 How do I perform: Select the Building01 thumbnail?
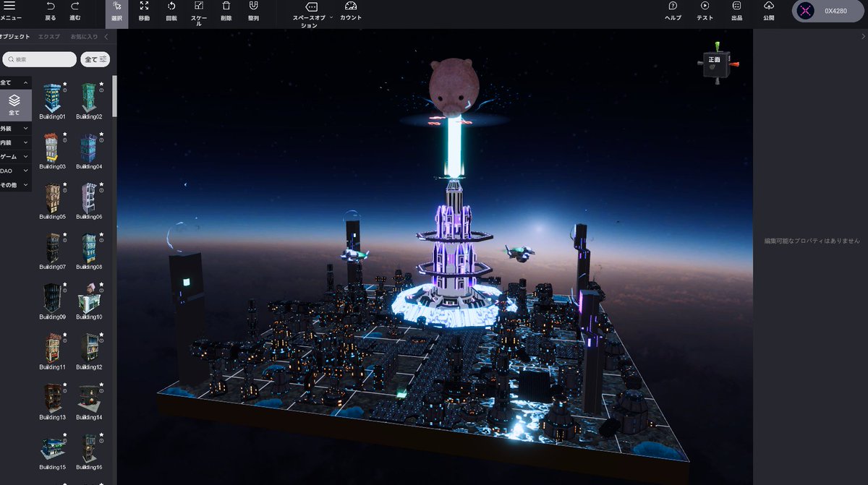[52, 97]
